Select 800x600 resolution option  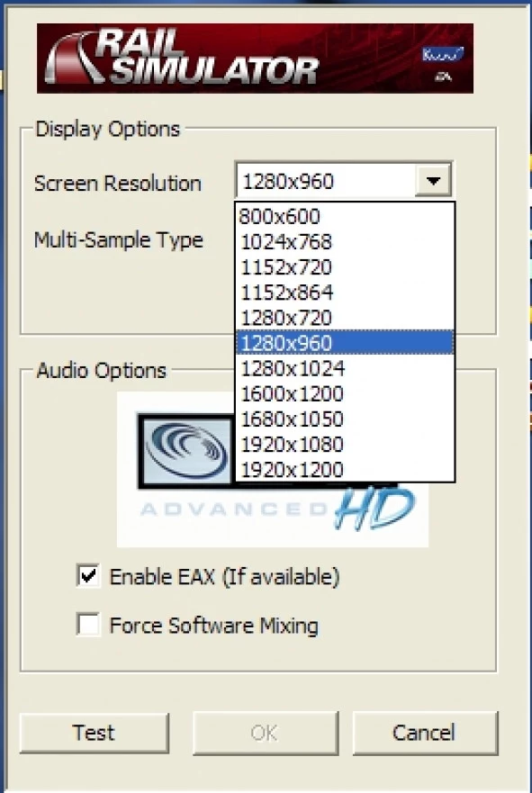click(x=346, y=216)
